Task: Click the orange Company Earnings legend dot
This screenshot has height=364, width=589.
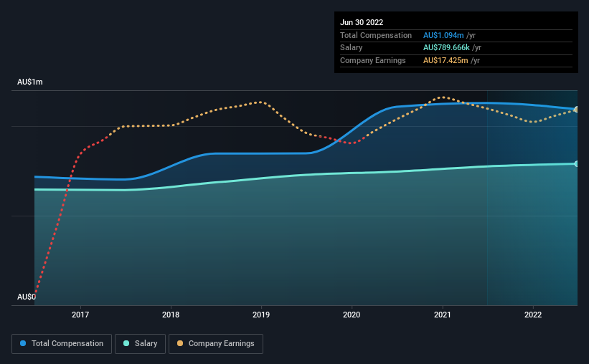Action: click(x=180, y=343)
